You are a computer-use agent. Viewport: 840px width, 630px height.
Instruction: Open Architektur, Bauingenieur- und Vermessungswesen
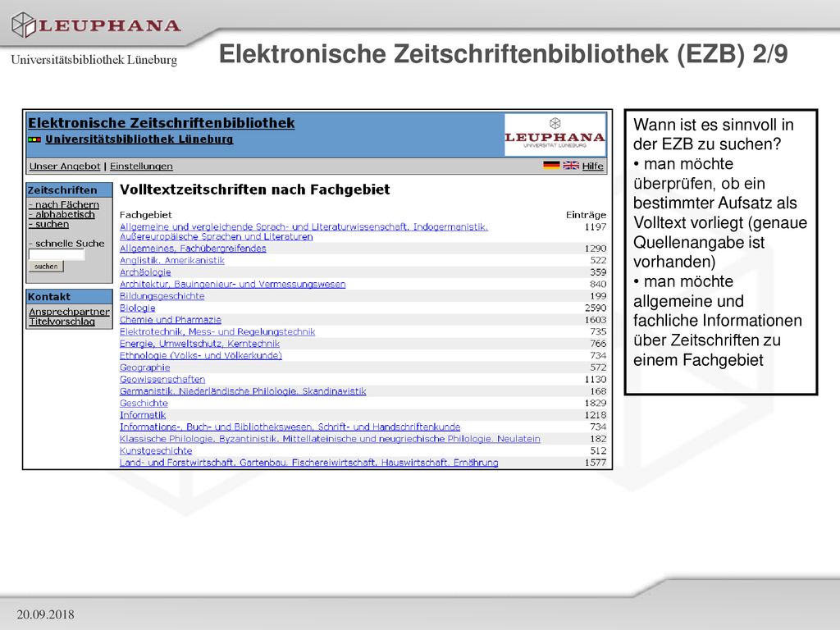232,284
